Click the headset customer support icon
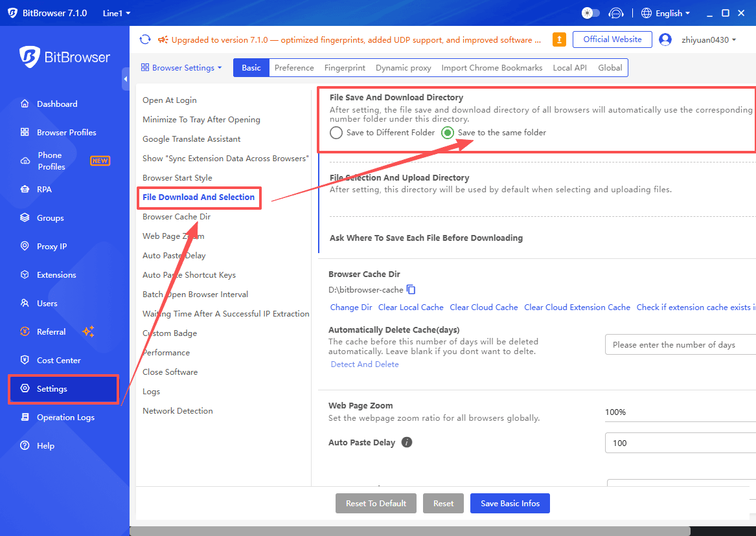 pos(616,12)
